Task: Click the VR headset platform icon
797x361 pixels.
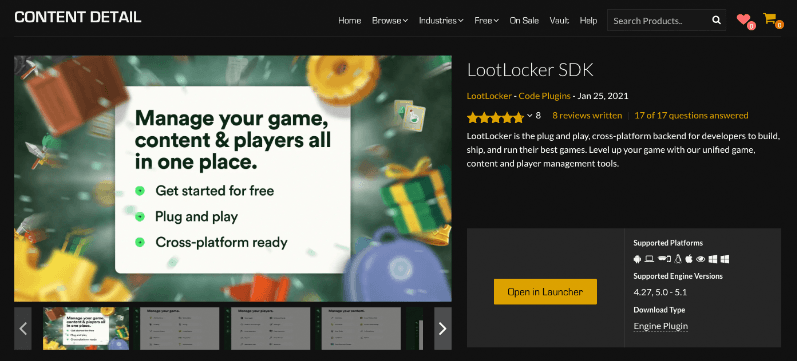Action: 664,259
